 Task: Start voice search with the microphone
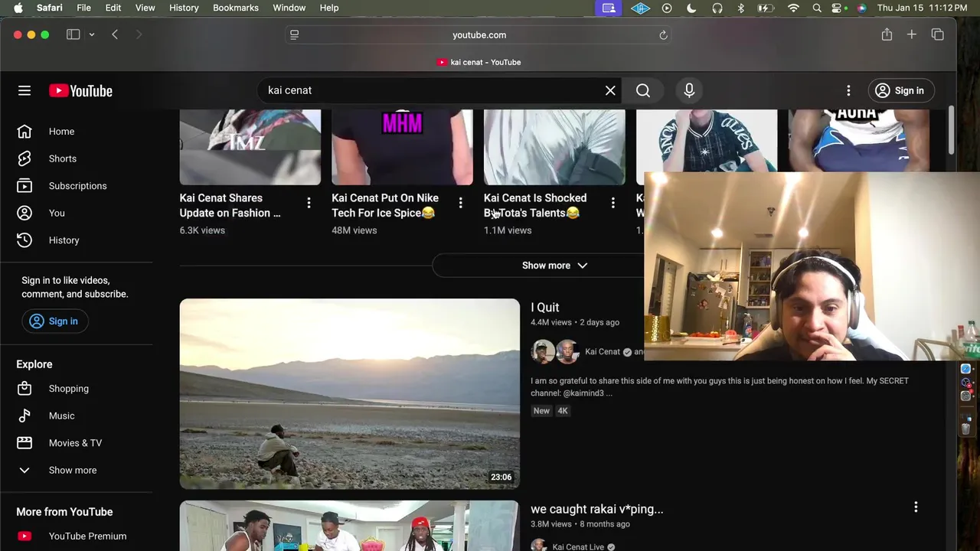point(689,90)
